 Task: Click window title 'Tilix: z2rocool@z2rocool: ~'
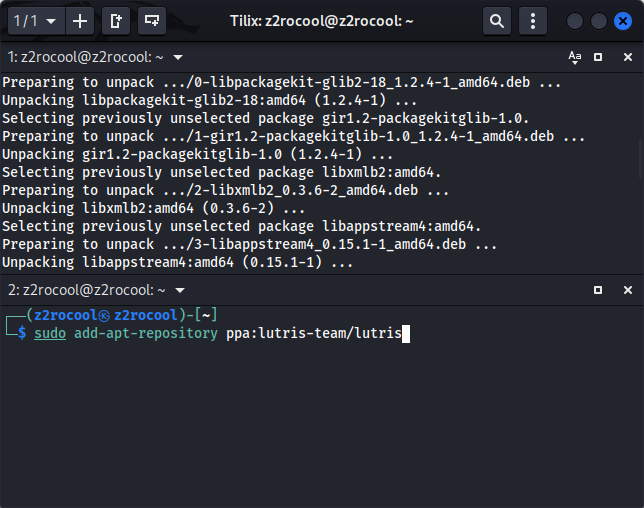click(x=322, y=21)
